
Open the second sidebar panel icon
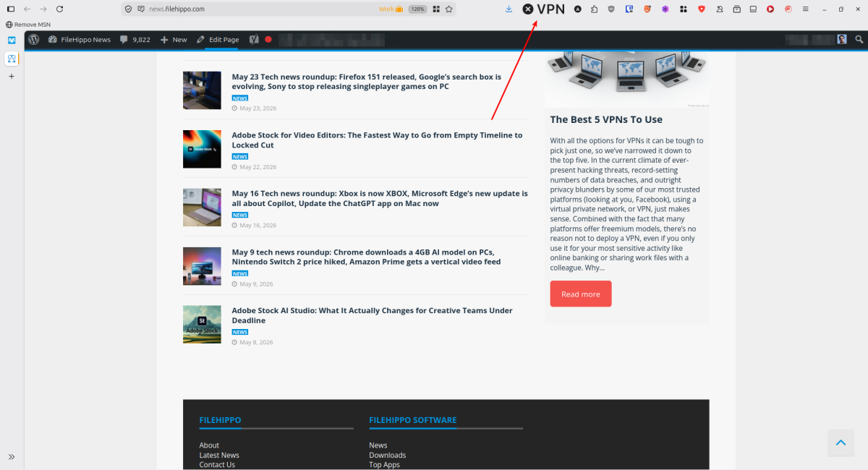click(11, 59)
